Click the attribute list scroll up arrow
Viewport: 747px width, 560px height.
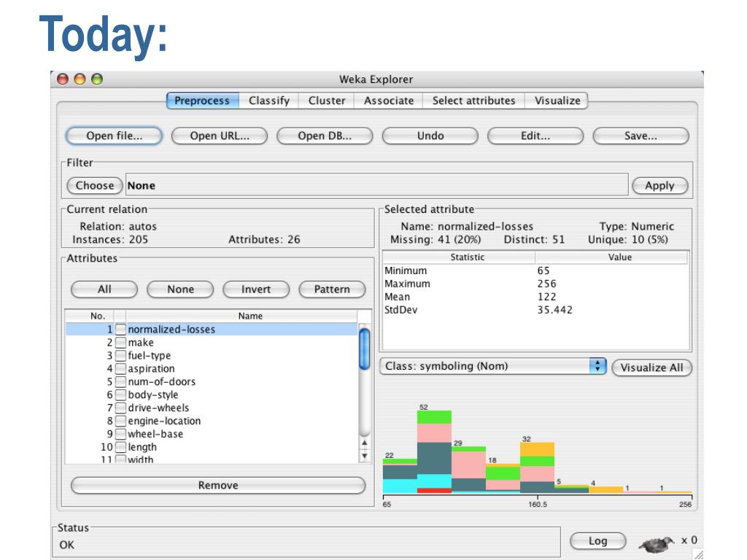pyautogui.click(x=365, y=443)
